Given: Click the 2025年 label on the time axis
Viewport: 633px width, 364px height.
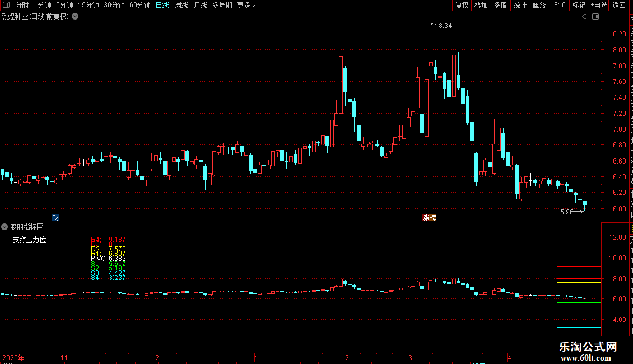Looking at the screenshot, I should [13, 357].
